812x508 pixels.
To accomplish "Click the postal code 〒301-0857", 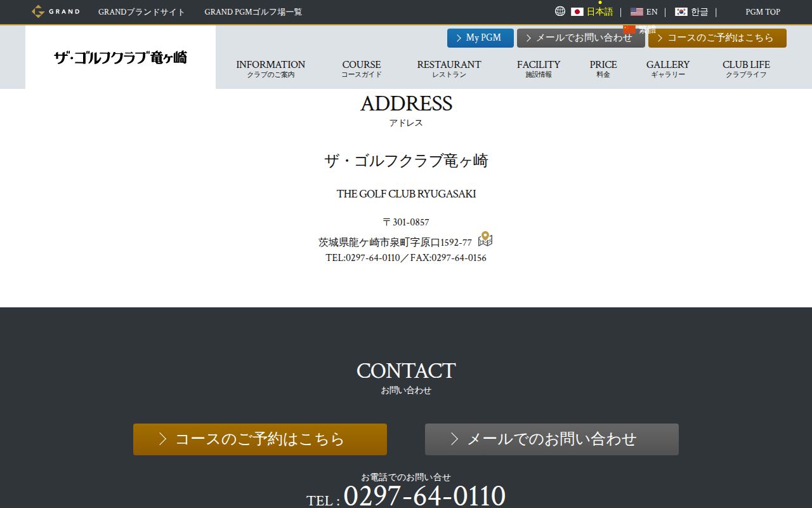I will pyautogui.click(x=406, y=222).
